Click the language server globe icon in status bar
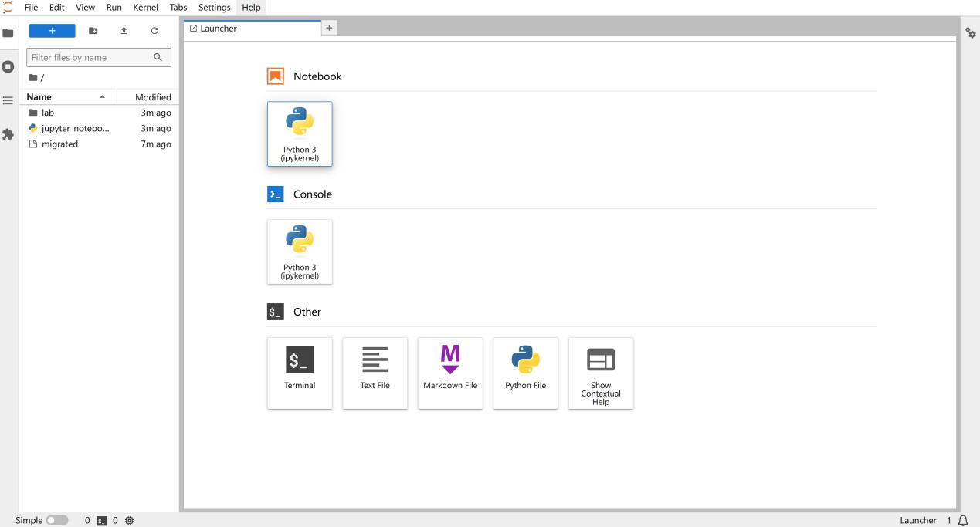Viewport: 980px width, 527px height. 128,521
